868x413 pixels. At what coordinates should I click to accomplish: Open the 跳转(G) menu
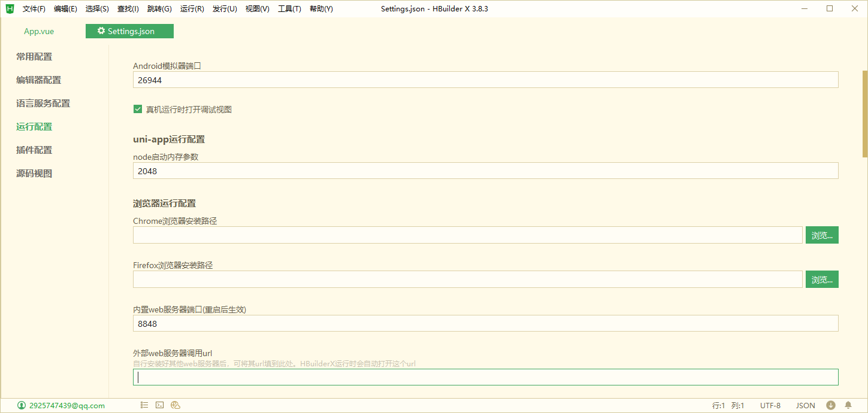click(159, 9)
